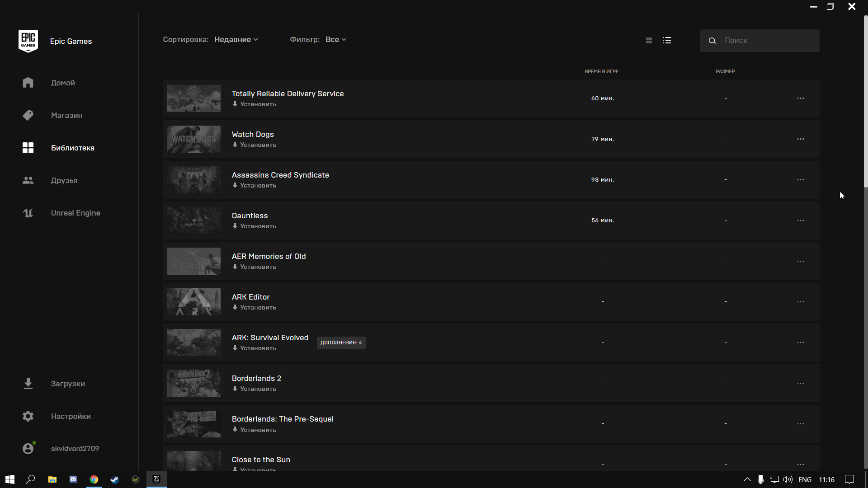This screenshot has width=868, height=488.
Task: Open the Настройки gear icon
Action: point(28,416)
